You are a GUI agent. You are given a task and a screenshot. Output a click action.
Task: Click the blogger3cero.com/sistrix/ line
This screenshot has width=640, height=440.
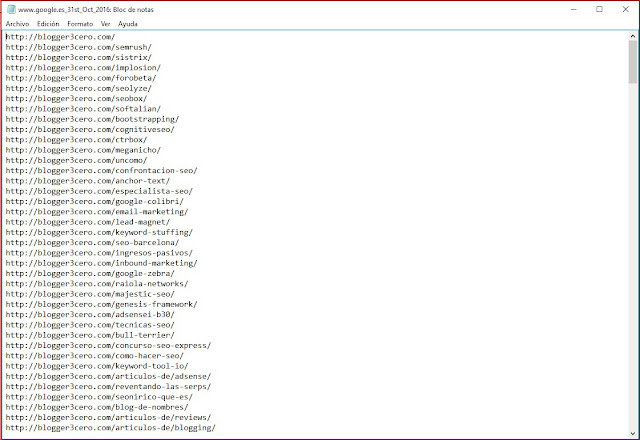tap(78, 57)
